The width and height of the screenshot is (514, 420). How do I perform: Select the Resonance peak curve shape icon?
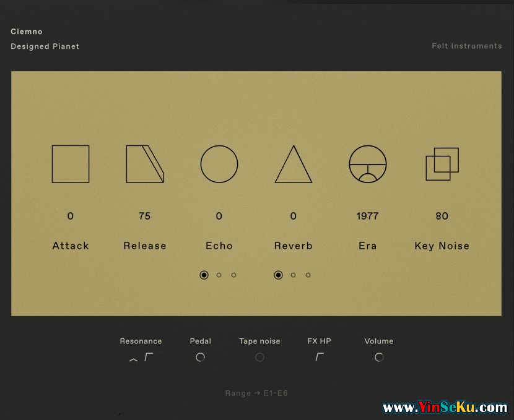point(133,359)
